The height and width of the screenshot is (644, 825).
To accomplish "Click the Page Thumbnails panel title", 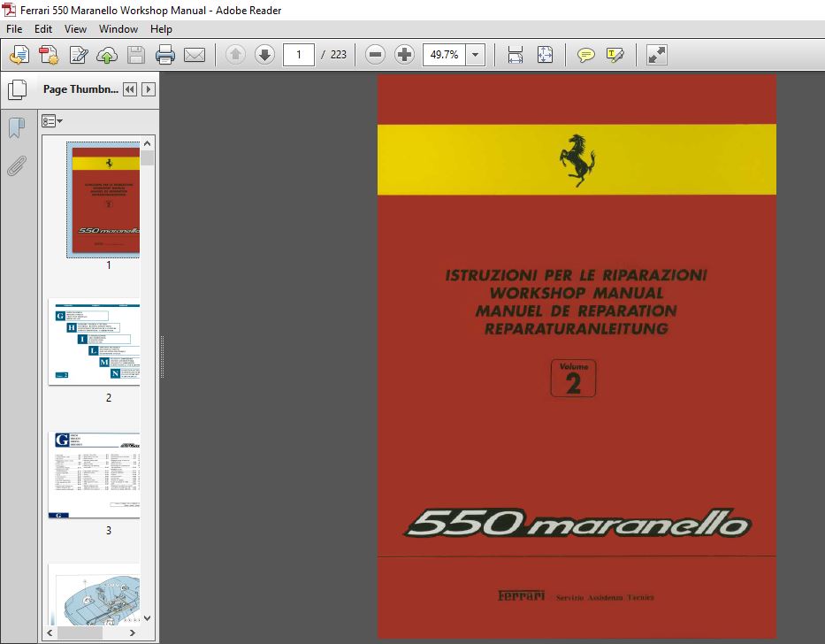I will (80, 89).
